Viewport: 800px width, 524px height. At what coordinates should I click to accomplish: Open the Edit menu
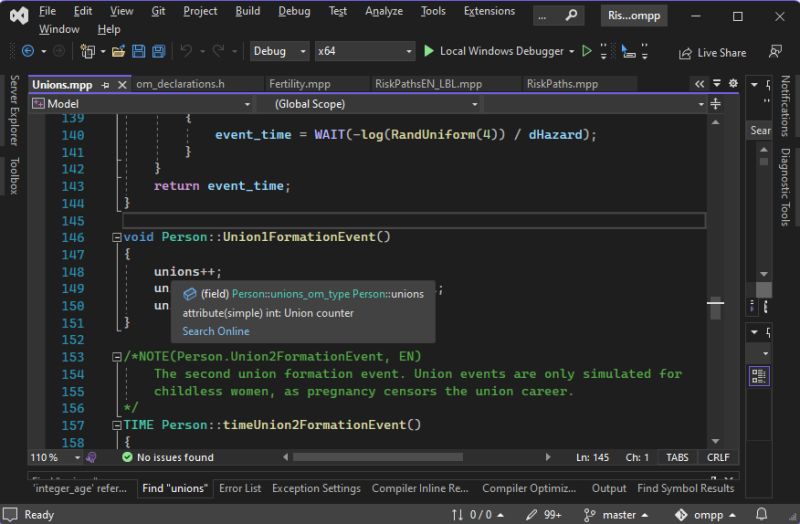(83, 11)
